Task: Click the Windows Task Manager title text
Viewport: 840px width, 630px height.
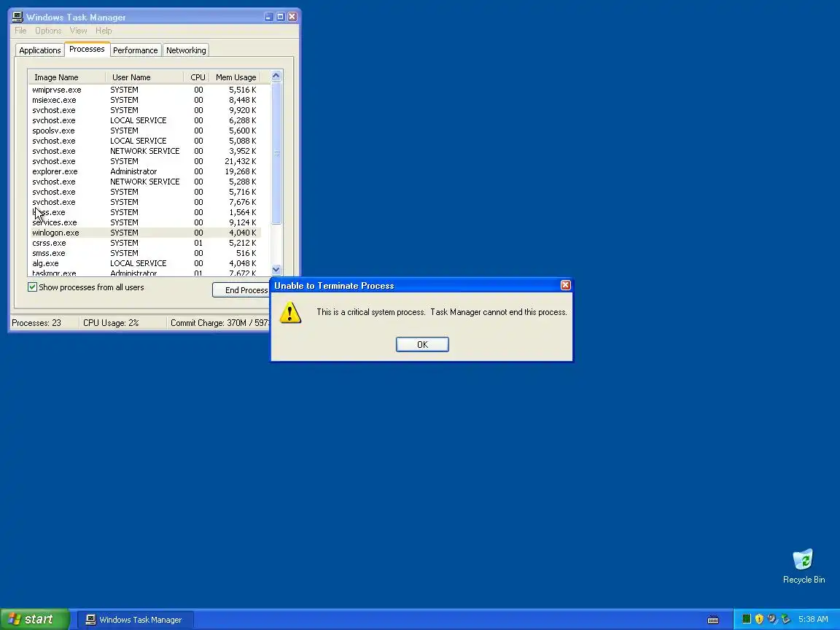Action: 76,17
